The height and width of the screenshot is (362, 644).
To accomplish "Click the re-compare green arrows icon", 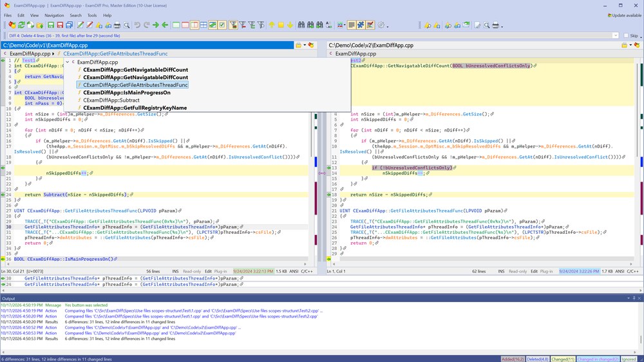I will pos(21,25).
